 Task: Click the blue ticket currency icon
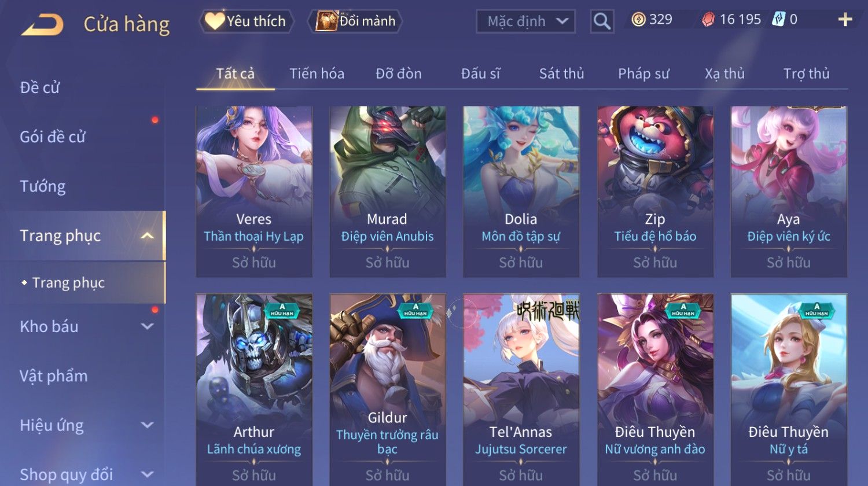[778, 20]
